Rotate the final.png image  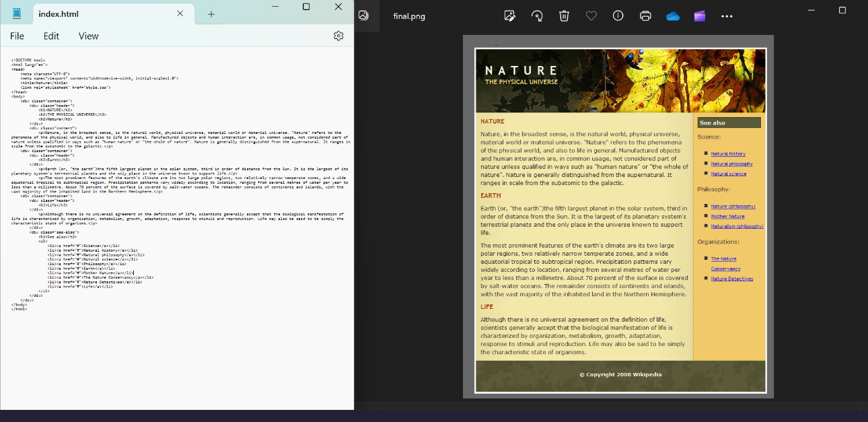[536, 15]
